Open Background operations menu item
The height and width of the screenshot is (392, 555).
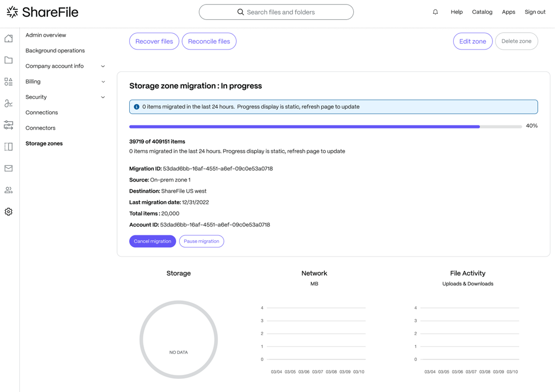[x=55, y=50]
